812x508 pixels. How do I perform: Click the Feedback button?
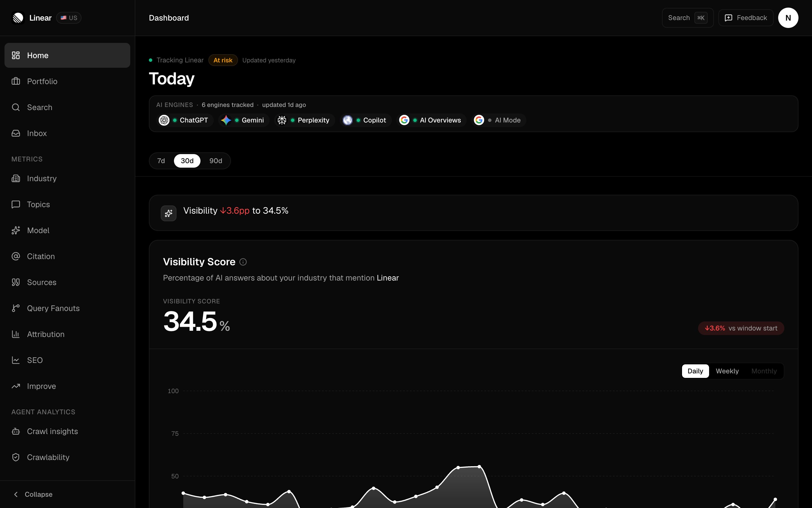click(745, 18)
